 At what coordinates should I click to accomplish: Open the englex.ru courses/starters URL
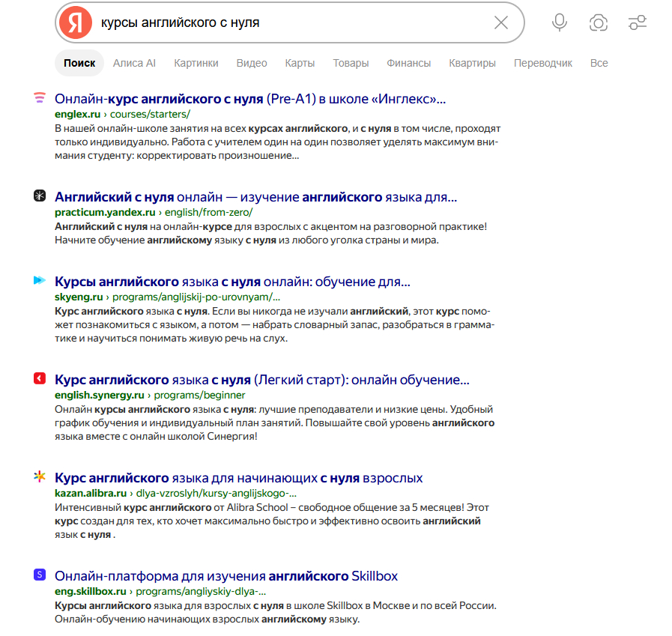point(123,115)
